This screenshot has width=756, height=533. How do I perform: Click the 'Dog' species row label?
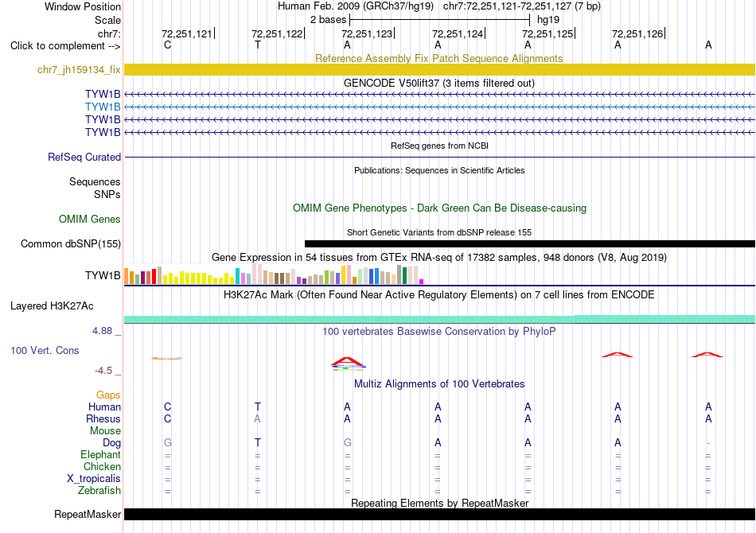[111, 443]
